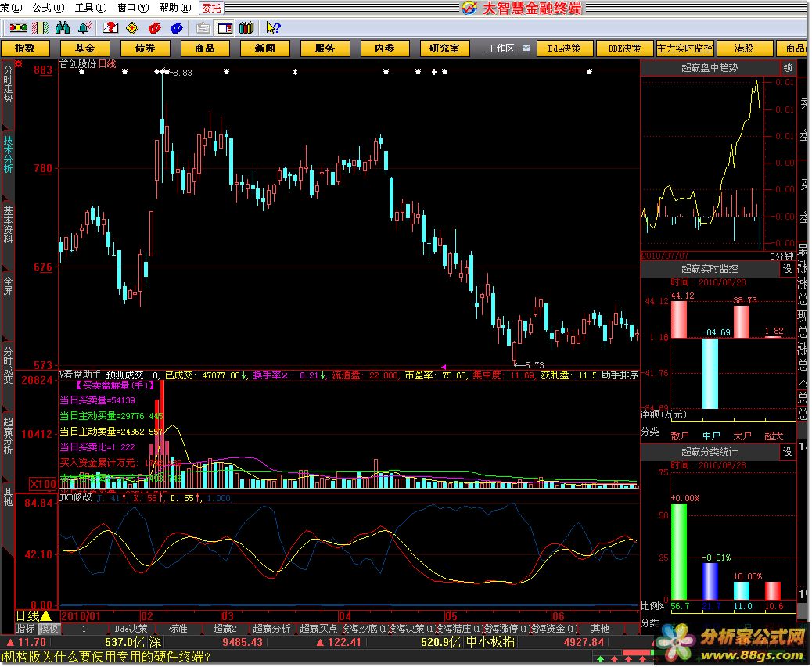Click the striped bars toolbar icon
812x667 pixels.
coord(41,27)
